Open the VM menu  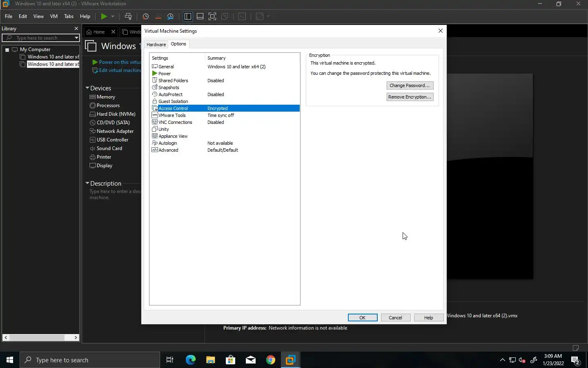click(54, 16)
